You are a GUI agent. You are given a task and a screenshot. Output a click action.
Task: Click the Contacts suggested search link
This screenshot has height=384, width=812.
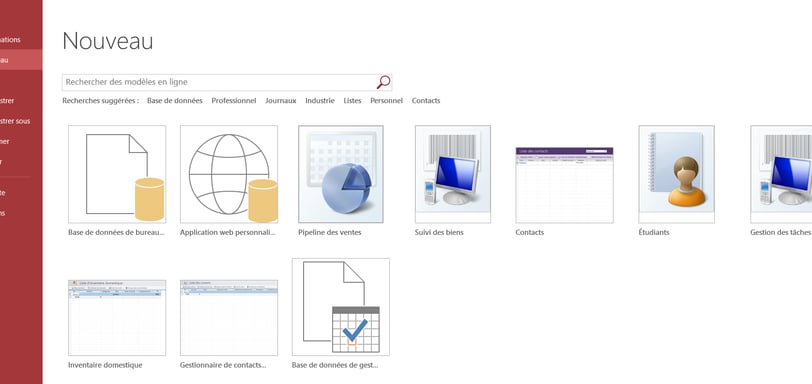click(x=426, y=101)
